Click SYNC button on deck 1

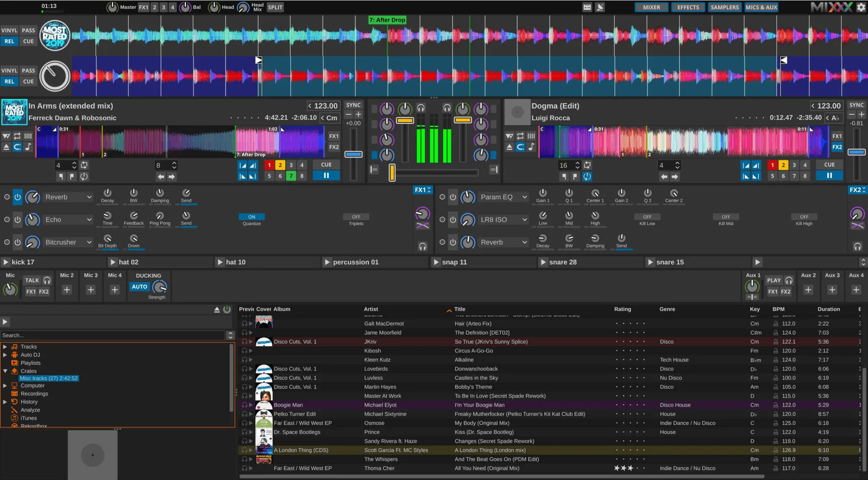(x=353, y=105)
